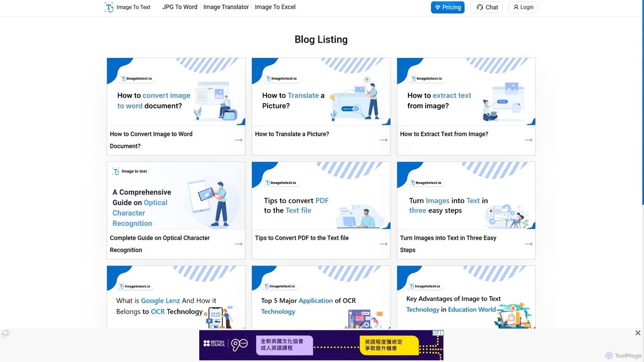Click the Blog Listing heading
644x362 pixels.
(x=321, y=39)
